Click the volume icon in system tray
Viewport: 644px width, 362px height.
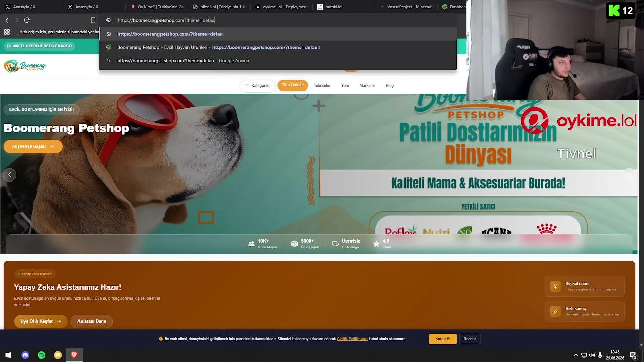(592, 355)
